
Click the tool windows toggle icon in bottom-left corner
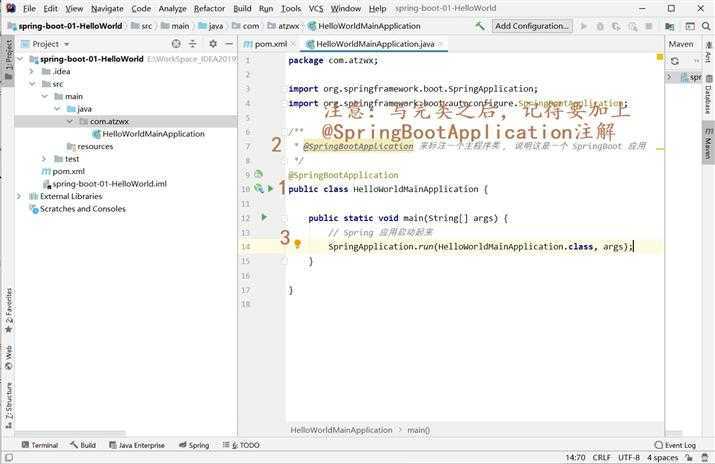click(9, 457)
